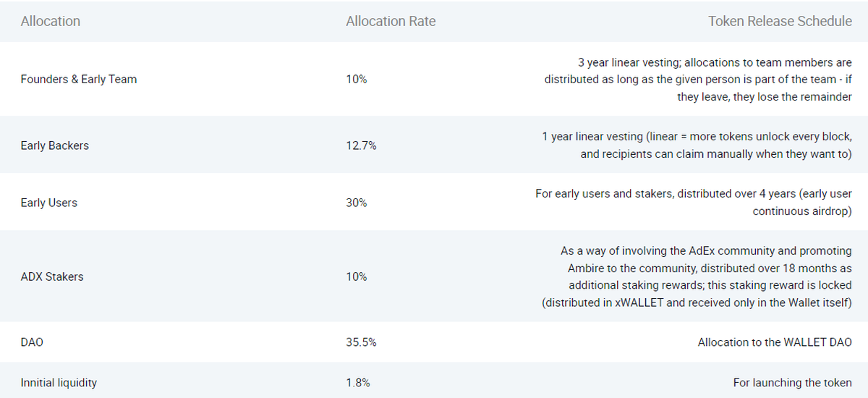The height and width of the screenshot is (398, 868).
Task: Click the Allocation column header
Action: (51, 22)
